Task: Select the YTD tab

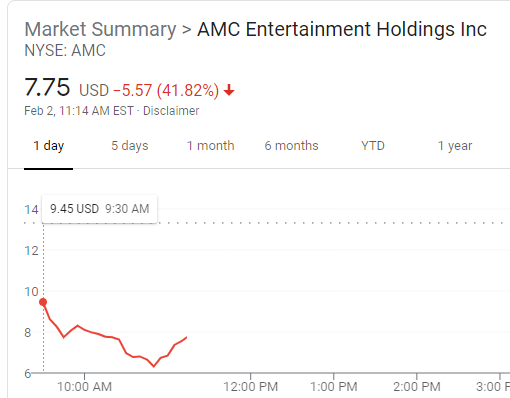Action: 373,146
